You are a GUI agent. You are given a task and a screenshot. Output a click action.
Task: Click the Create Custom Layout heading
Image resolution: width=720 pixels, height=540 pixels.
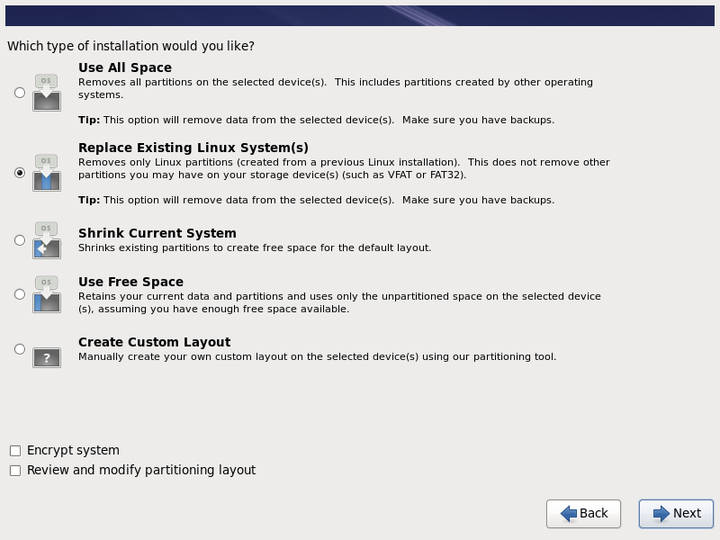coord(154,342)
